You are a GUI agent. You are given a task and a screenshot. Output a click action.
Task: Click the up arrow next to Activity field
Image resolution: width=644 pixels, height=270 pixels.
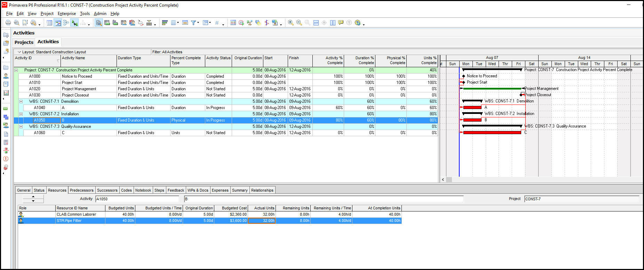33,197
